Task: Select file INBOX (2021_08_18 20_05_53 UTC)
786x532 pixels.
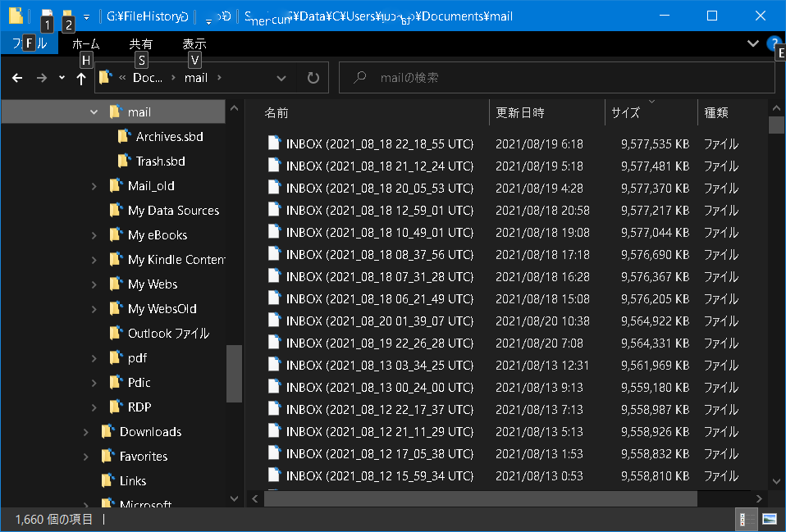Action: 380,188
